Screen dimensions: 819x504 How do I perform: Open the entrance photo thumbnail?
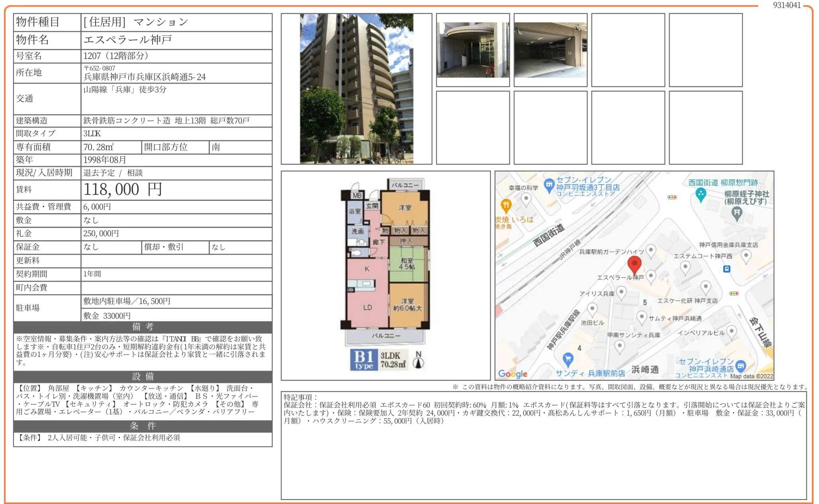(472, 50)
